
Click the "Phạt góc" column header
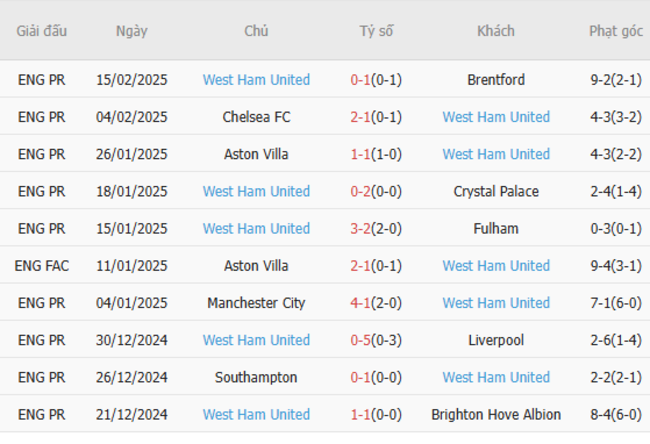click(615, 31)
